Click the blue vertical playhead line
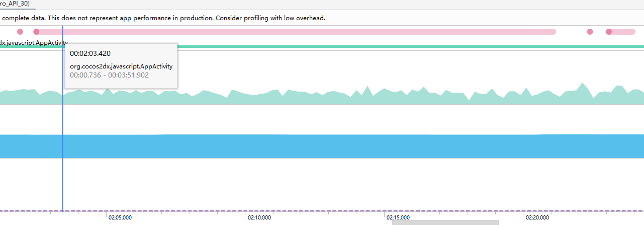Screen dimensions: 644x225 coord(62,118)
